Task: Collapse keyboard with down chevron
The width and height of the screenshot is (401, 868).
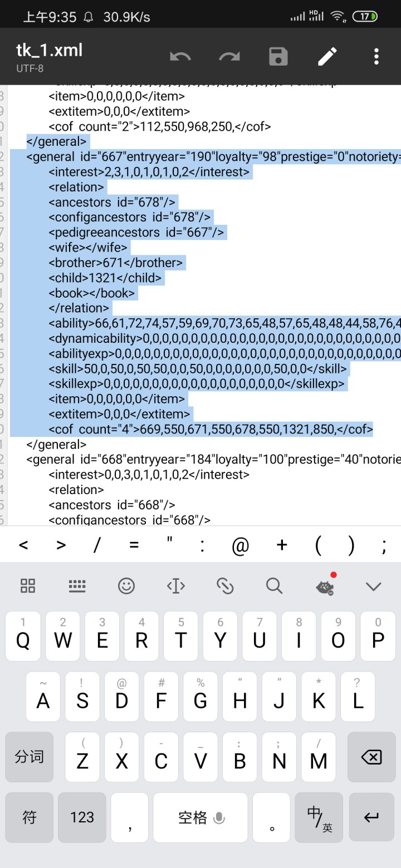Action: (373, 586)
